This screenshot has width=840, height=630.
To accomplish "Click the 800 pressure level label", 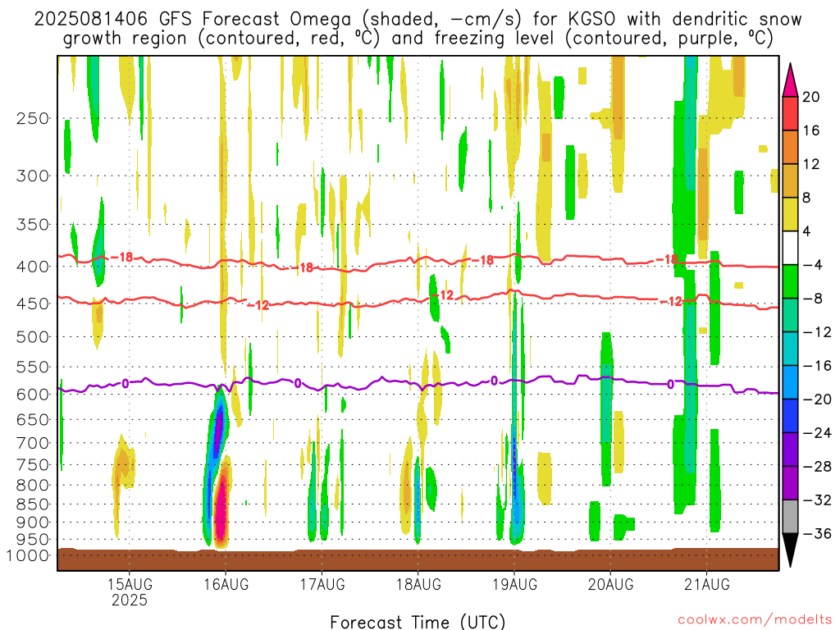I will [x=33, y=485].
